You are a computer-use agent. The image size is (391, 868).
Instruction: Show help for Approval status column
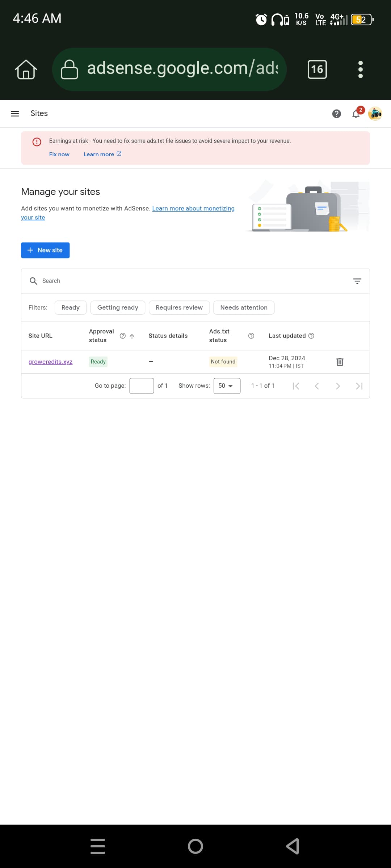tap(123, 336)
